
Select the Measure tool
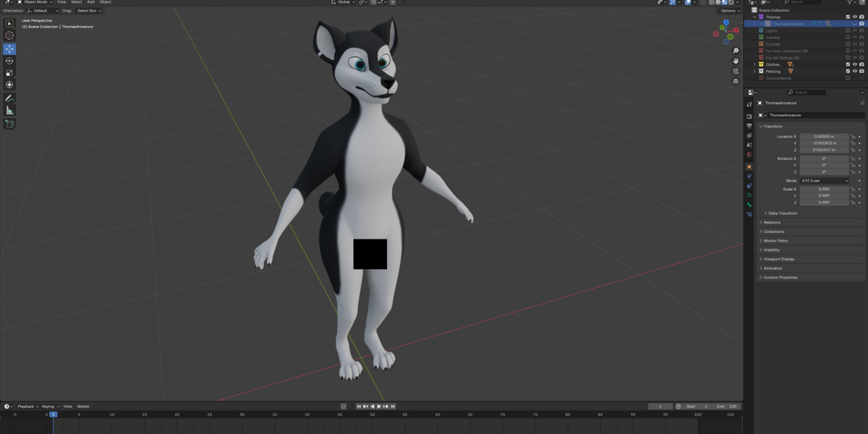click(9, 110)
